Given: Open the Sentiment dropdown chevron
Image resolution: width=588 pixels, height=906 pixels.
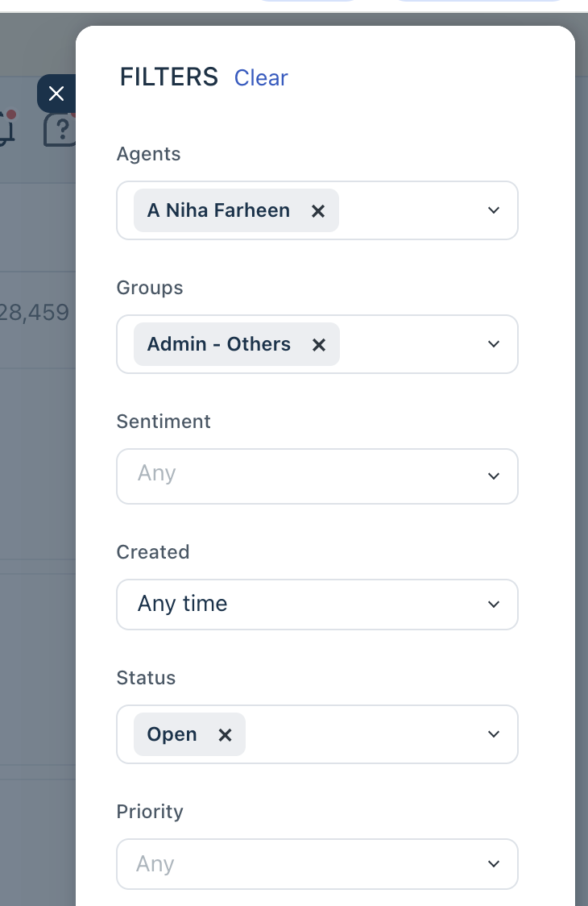Looking at the screenshot, I should [x=494, y=476].
